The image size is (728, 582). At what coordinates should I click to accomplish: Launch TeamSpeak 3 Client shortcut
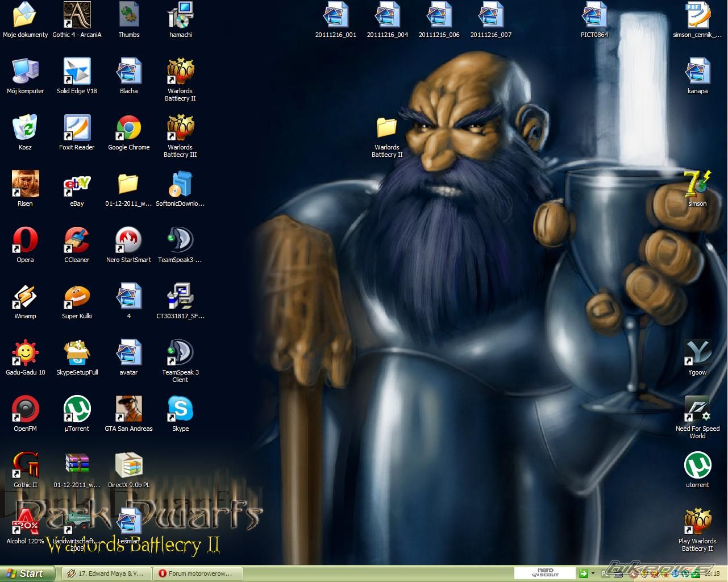pyautogui.click(x=180, y=353)
